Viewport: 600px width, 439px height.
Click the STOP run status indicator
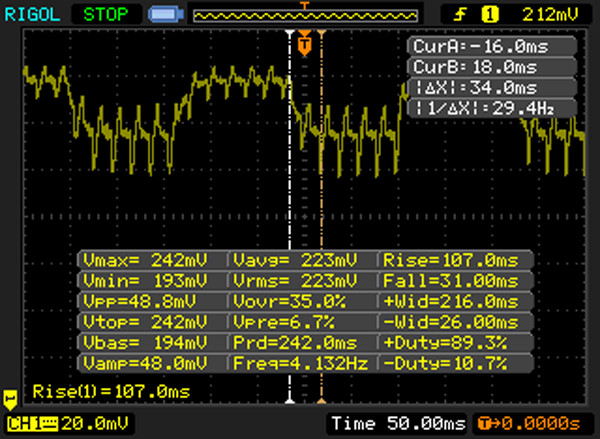(106, 15)
